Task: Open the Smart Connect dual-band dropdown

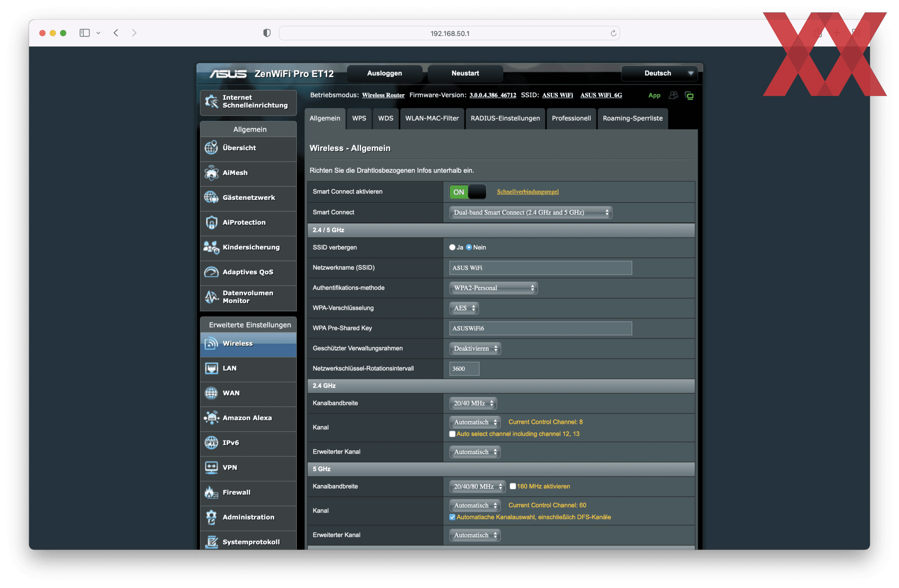Action: (531, 213)
